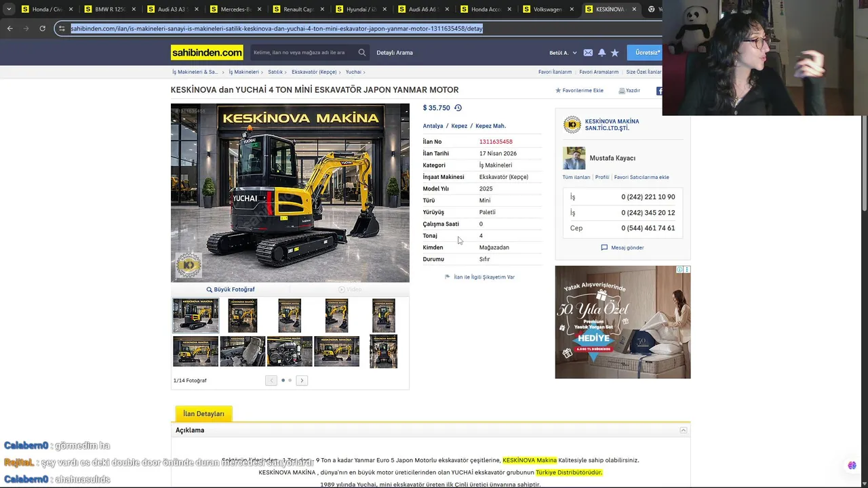Click the Ücretsiz button in header
Screen dimensions: 868x488
tap(646, 52)
